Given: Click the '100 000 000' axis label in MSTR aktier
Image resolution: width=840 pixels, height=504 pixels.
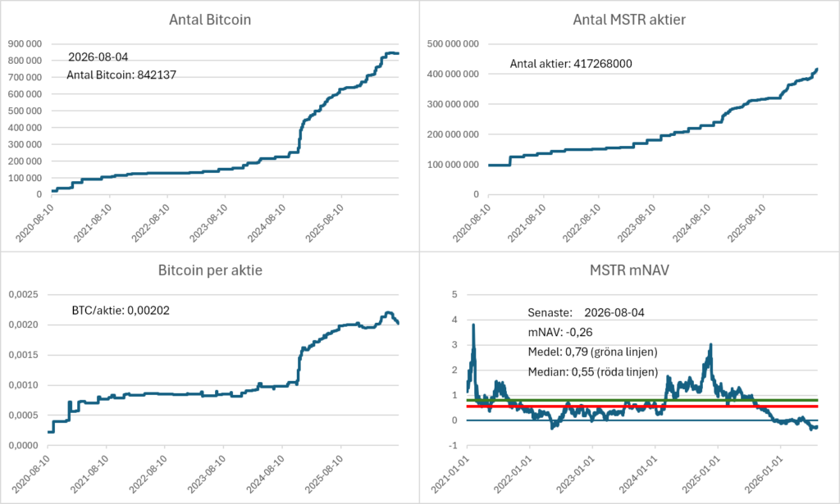Looking at the screenshot, I should [453, 165].
